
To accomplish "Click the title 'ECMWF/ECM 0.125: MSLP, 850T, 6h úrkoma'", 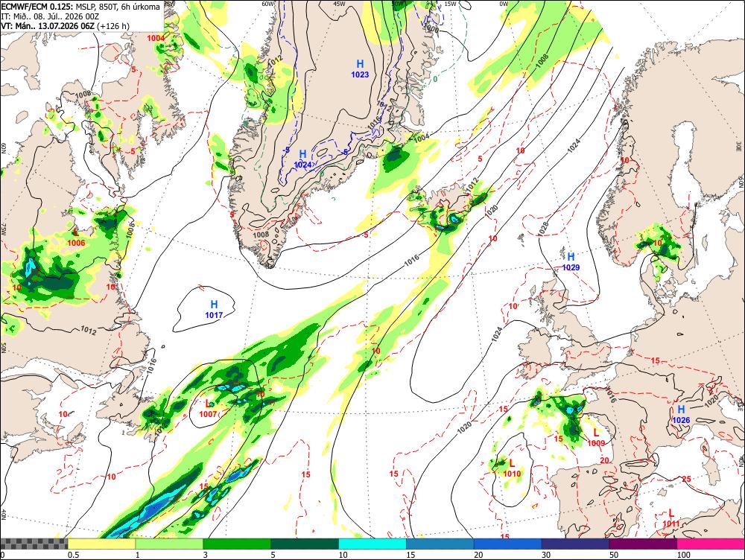I will click(80, 7).
